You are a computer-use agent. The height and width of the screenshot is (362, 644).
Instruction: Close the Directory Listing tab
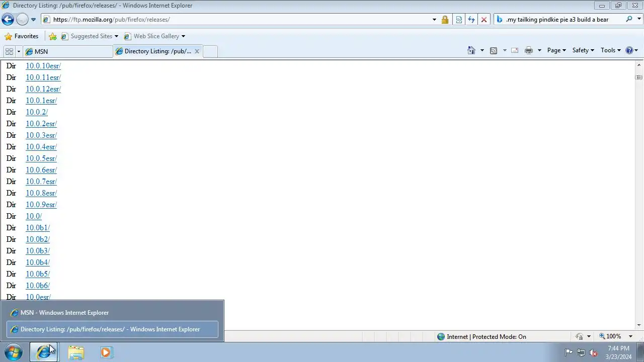[x=197, y=51]
